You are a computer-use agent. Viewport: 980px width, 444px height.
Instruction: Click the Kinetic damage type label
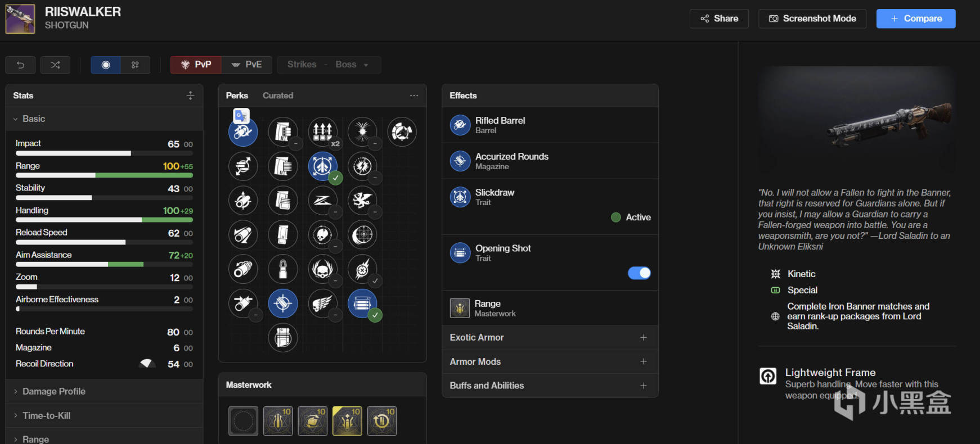801,274
